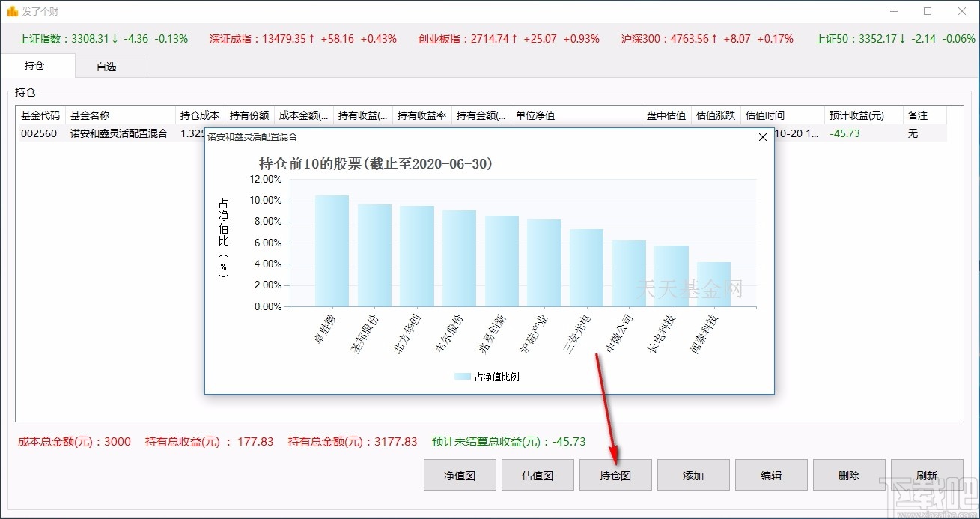Close the 持仓前10的股票 popup dialog
980x519 pixels.
coord(763,138)
